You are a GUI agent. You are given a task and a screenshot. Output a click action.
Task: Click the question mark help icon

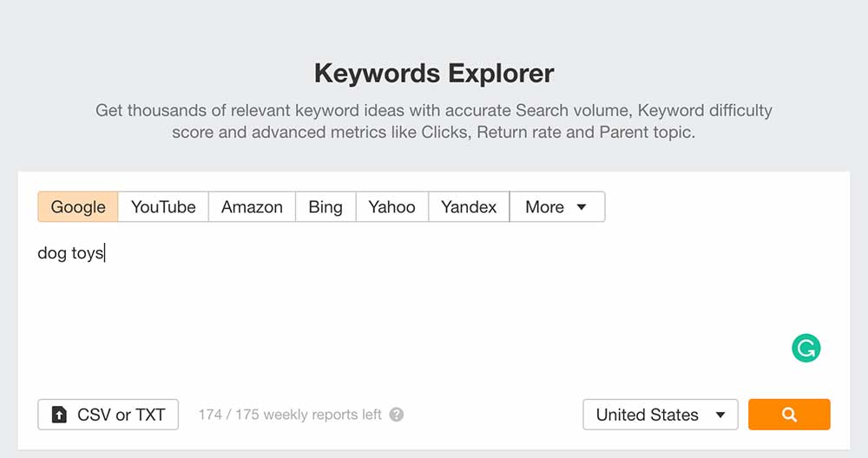[x=397, y=415]
